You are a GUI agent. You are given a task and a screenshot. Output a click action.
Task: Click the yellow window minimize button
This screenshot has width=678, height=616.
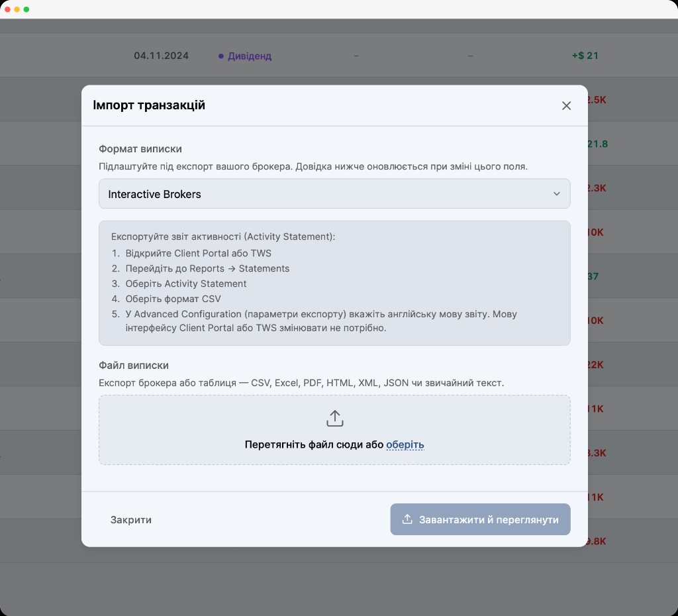[x=17, y=9]
